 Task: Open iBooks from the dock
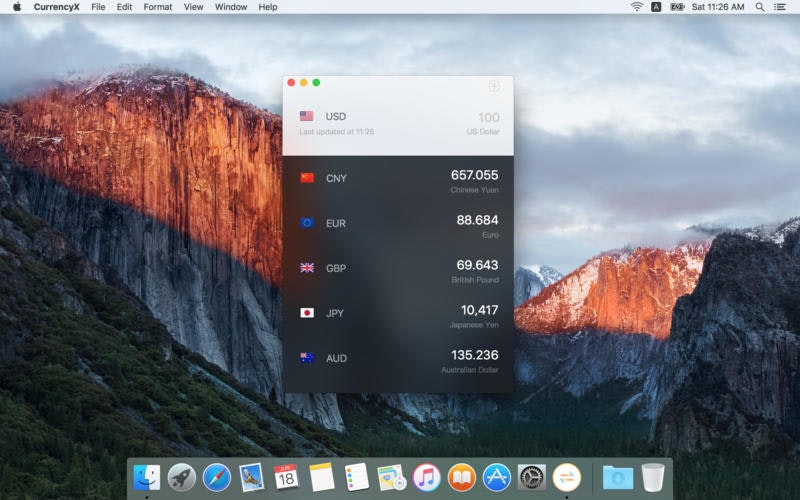click(x=462, y=478)
